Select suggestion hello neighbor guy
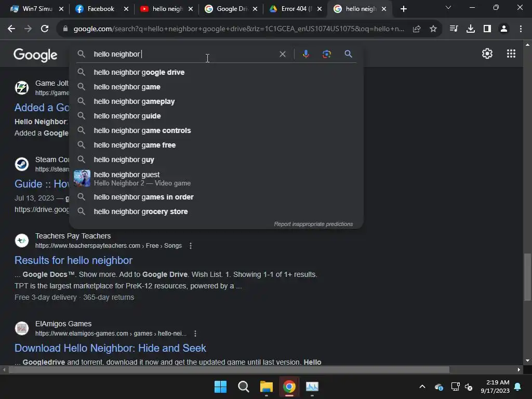532x399 pixels. pos(216,160)
